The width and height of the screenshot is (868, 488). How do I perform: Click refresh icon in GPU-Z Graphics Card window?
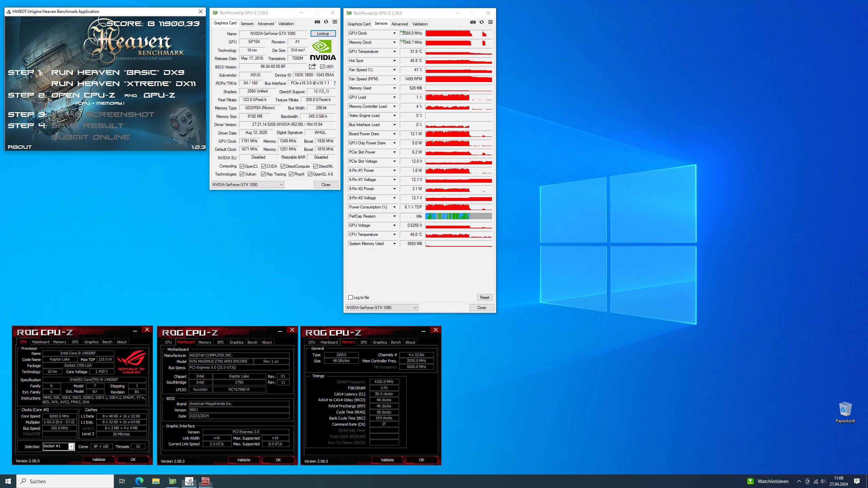326,22
